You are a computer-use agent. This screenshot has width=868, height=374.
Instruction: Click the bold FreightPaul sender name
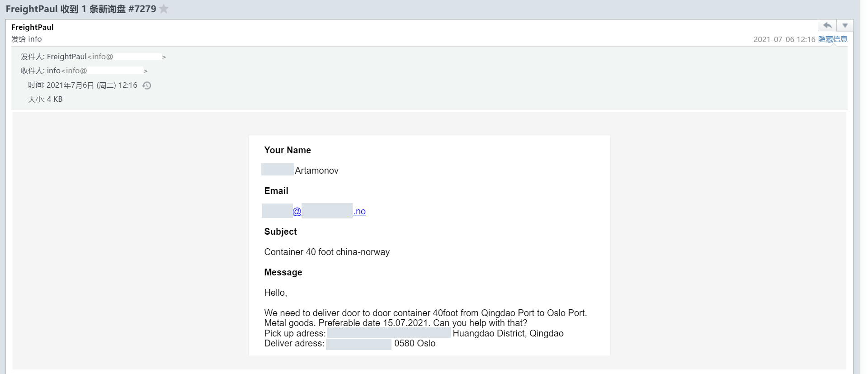[x=33, y=27]
